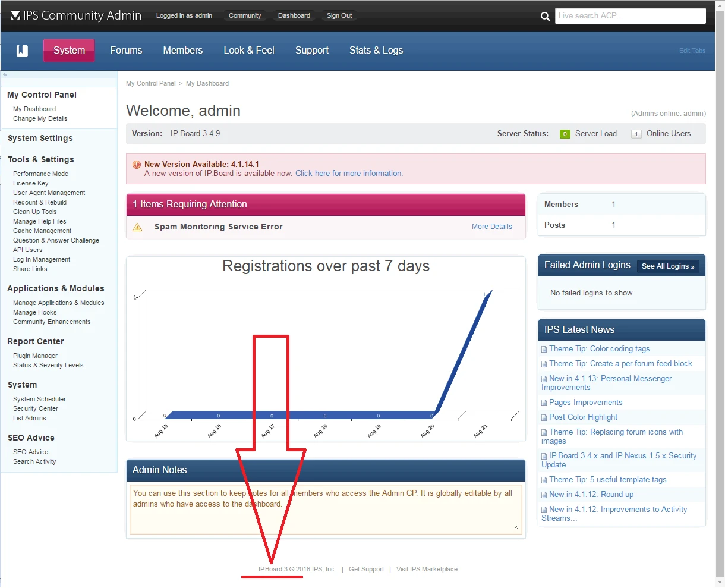The width and height of the screenshot is (725, 588).
Task: Collapse the sidebar using the arrow above My Control Panel
Action: 6,76
